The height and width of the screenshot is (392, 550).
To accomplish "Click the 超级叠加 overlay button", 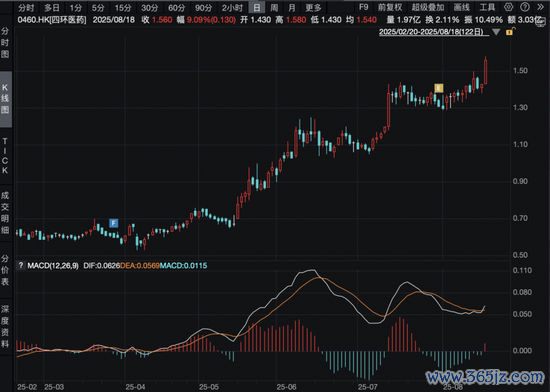I will point(428,7).
